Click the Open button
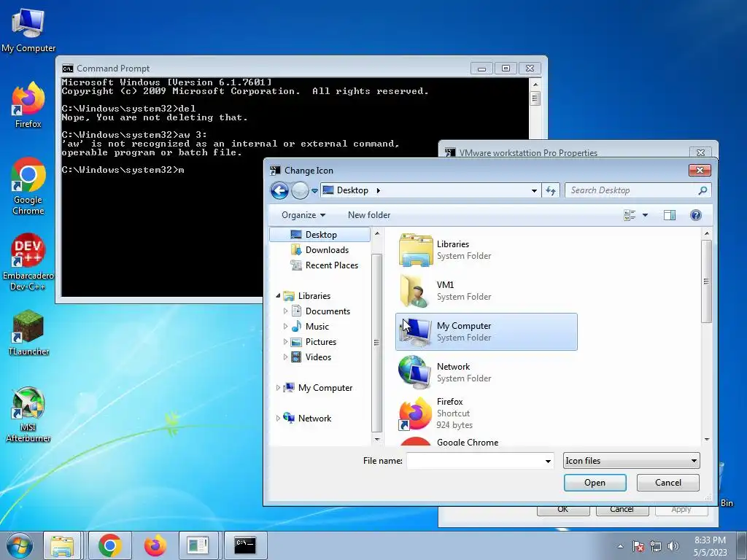This screenshot has width=747, height=560. pos(595,483)
